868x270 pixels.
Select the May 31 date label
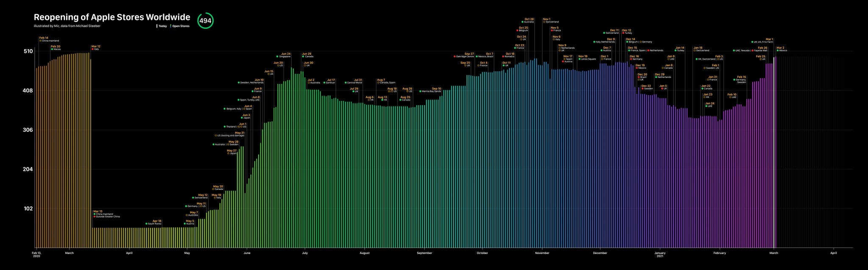click(240, 133)
